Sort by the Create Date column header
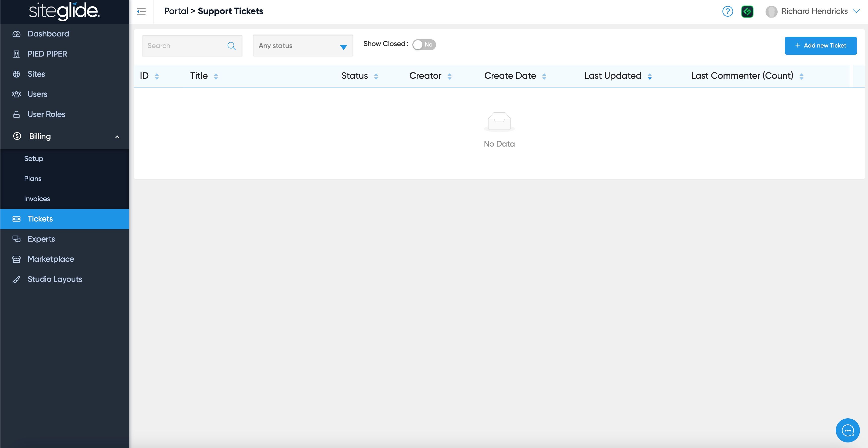This screenshot has height=448, width=868. click(x=510, y=76)
